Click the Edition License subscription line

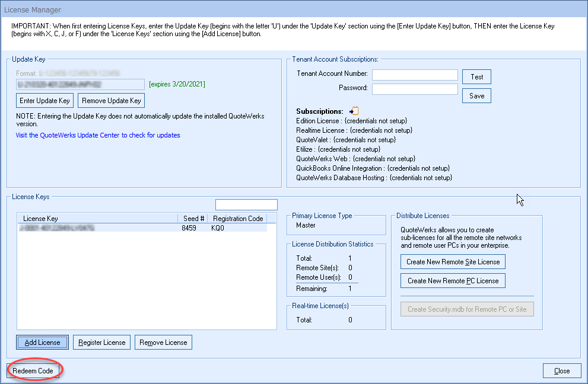(x=351, y=121)
